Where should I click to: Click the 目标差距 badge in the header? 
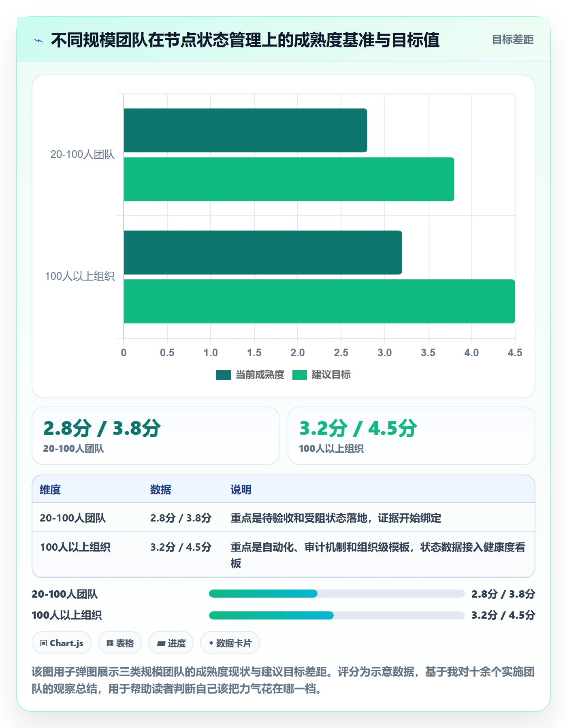(513, 40)
